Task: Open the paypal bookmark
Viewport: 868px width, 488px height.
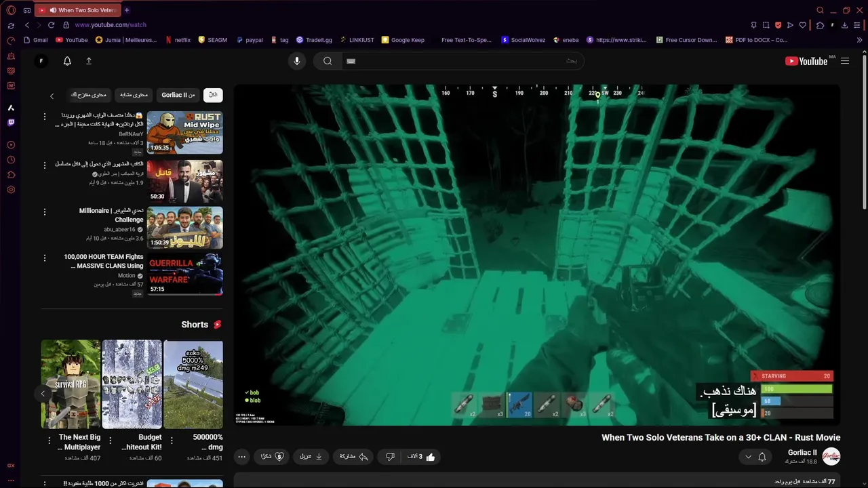Action: coord(250,40)
